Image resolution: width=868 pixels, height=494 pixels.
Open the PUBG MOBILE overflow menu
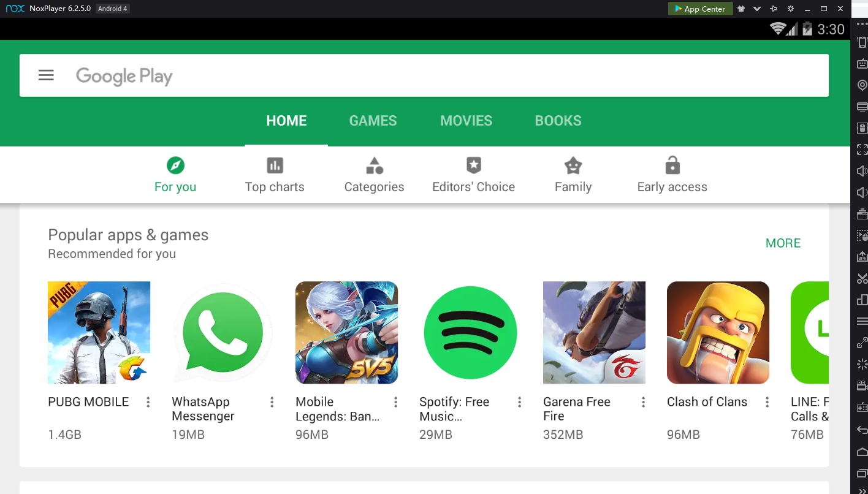click(x=148, y=401)
